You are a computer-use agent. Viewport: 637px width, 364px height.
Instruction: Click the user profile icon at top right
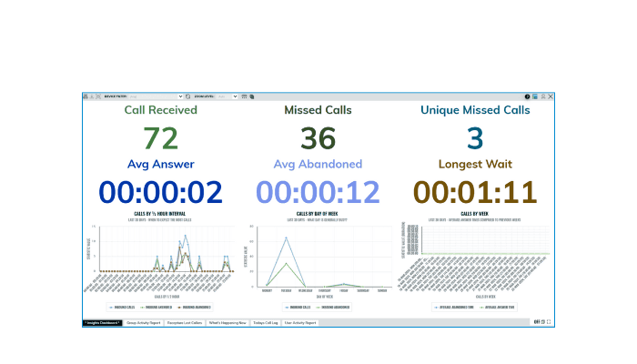543,96
